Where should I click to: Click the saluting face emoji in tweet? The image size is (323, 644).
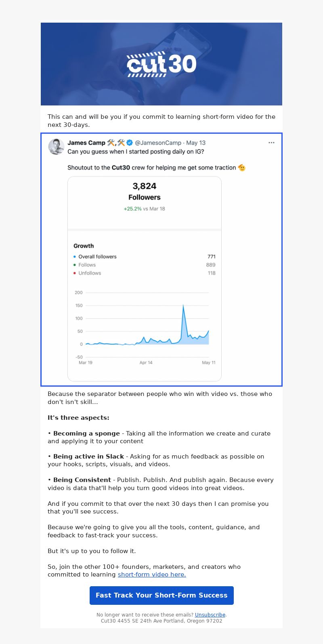[242, 167]
